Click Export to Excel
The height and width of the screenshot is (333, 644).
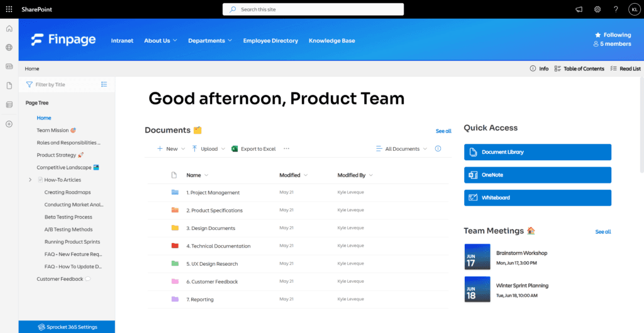(x=253, y=149)
